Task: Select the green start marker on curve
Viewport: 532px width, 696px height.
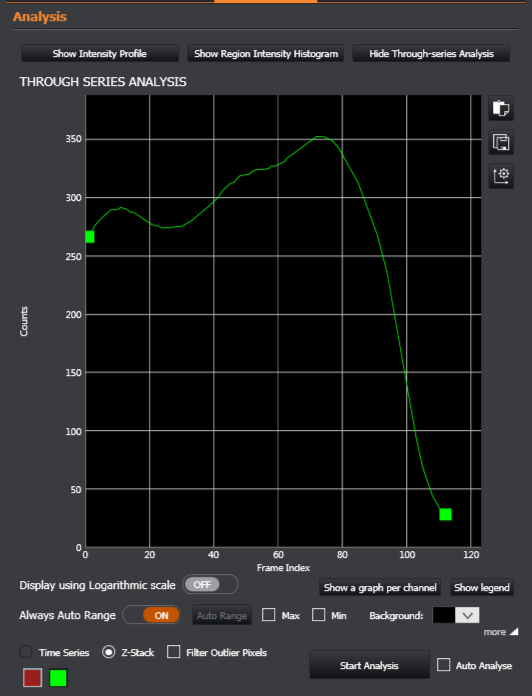Action: click(x=90, y=237)
